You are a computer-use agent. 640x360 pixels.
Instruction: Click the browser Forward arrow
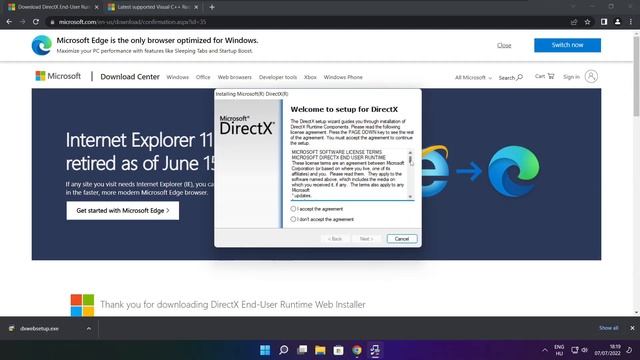(x=22, y=22)
